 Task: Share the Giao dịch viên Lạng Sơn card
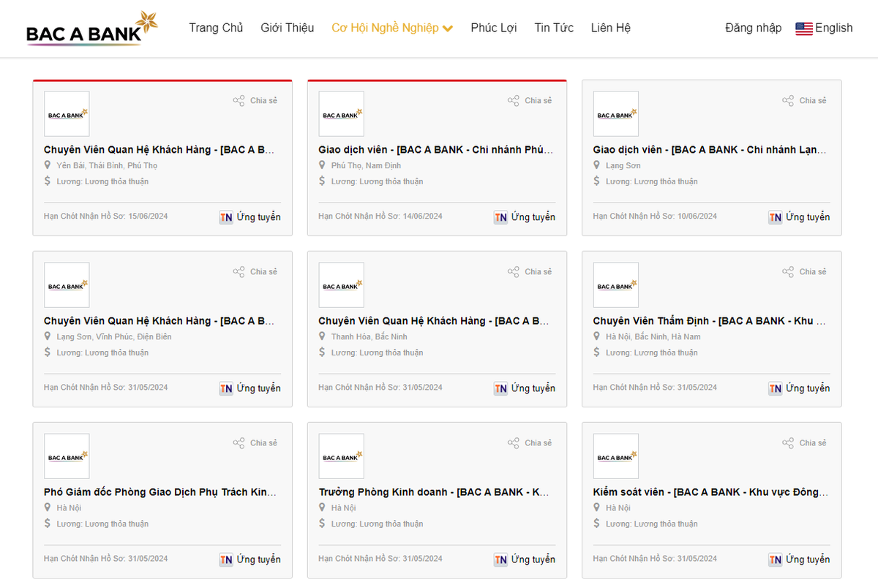804,100
